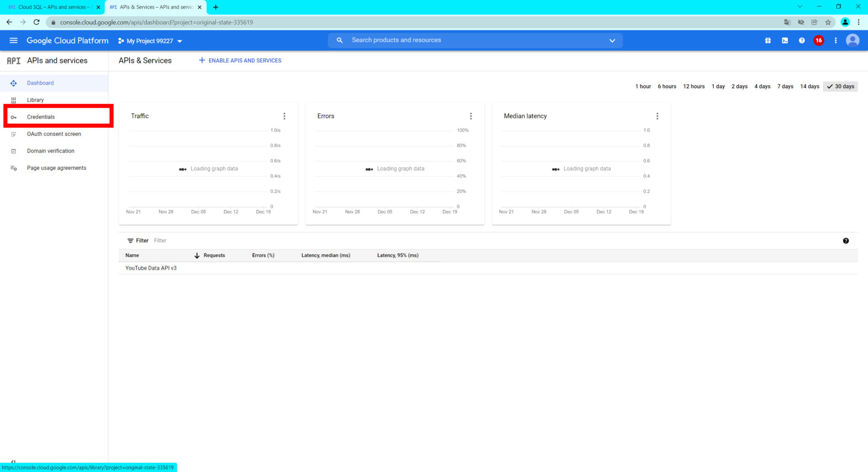The height and width of the screenshot is (472, 868).
Task: Click the Domain verification checkbox icon
Action: (x=14, y=151)
